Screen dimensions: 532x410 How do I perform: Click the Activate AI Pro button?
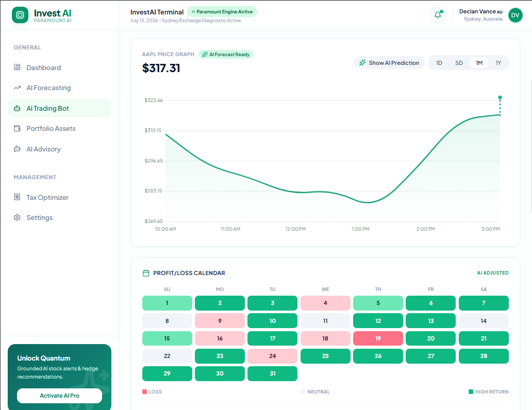click(59, 396)
